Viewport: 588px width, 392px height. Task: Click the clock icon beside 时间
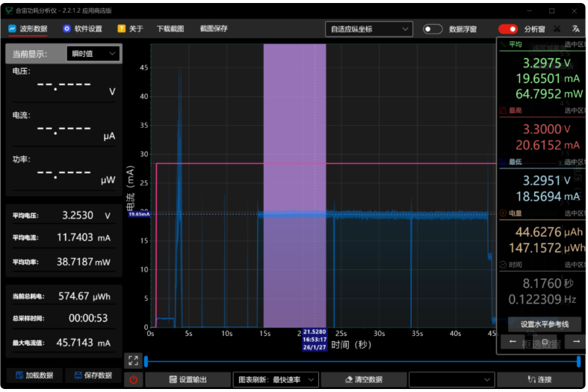click(x=503, y=265)
